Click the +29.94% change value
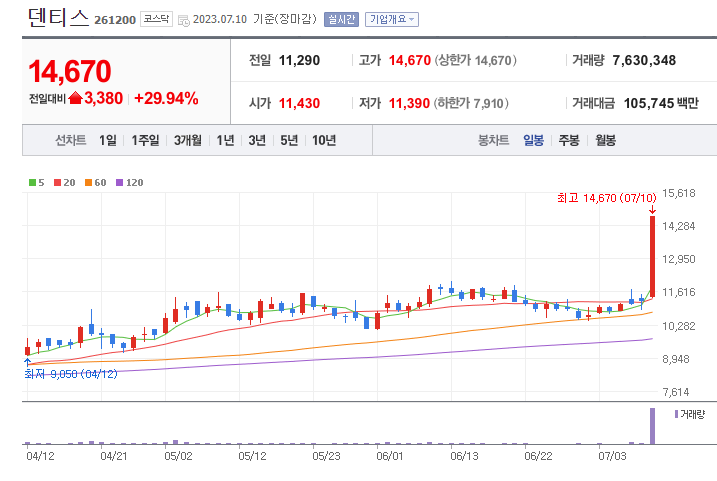 pyautogui.click(x=166, y=98)
